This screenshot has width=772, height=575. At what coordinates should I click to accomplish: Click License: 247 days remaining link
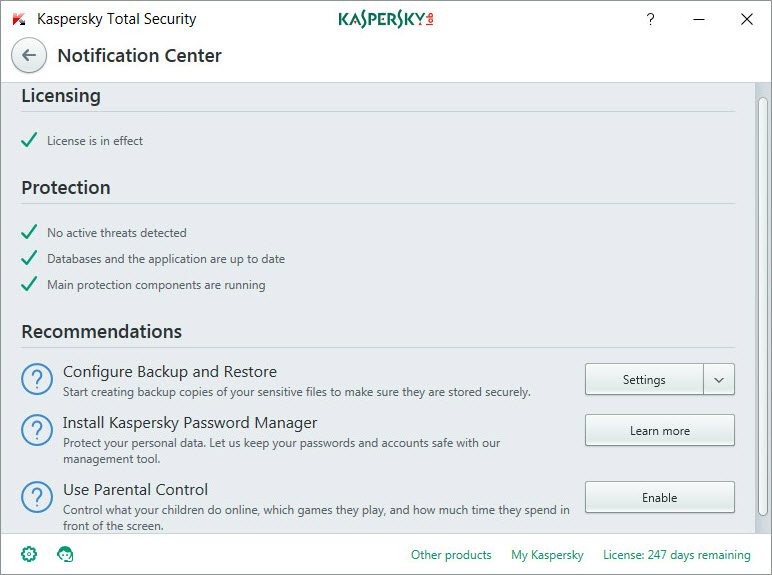tap(676, 555)
